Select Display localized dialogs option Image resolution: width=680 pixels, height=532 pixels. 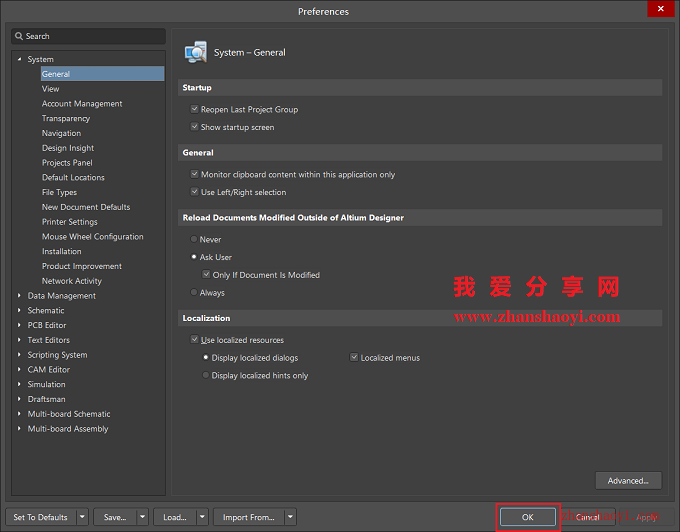click(206, 357)
